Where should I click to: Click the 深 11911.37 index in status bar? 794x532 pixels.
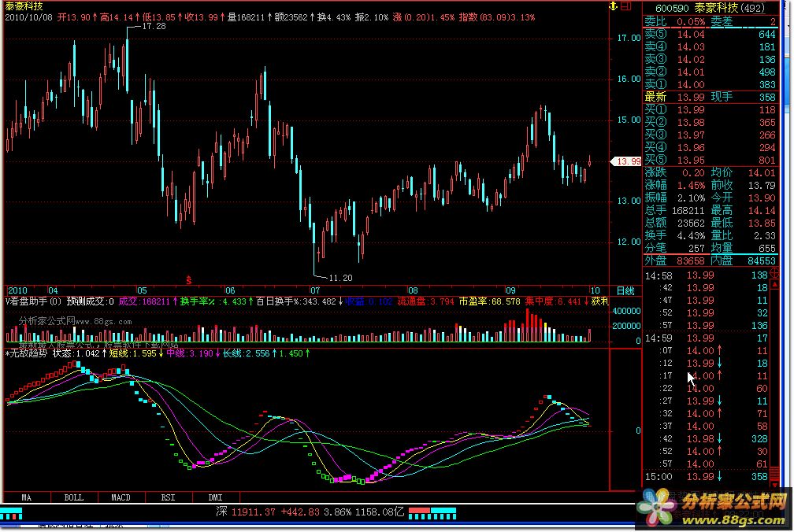pos(310,512)
